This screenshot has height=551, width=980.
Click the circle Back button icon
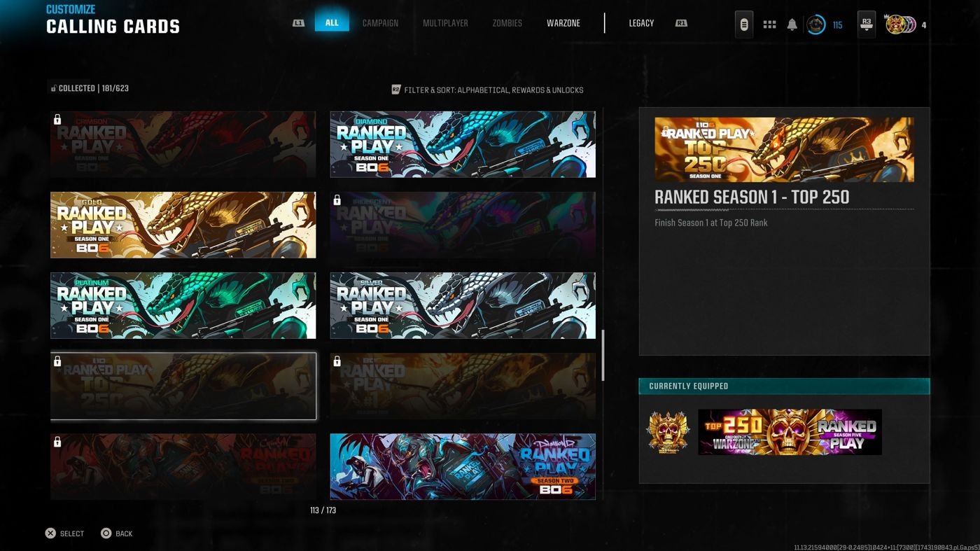coord(106,533)
